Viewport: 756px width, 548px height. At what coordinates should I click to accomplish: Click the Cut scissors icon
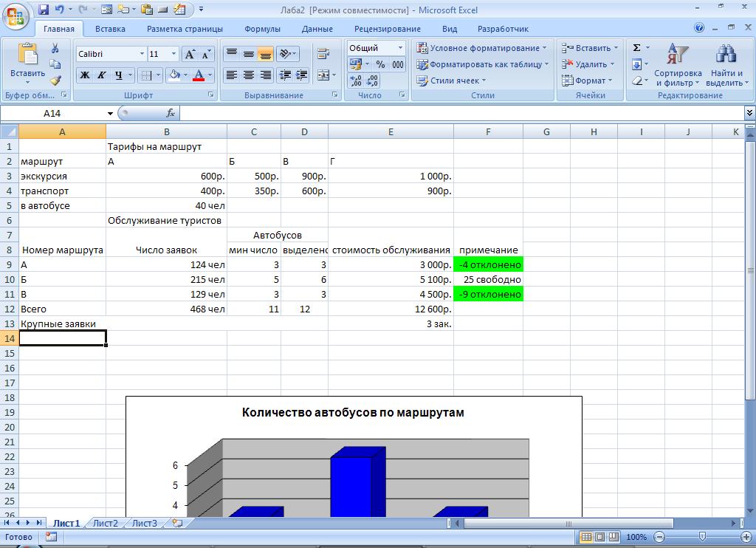click(55, 48)
